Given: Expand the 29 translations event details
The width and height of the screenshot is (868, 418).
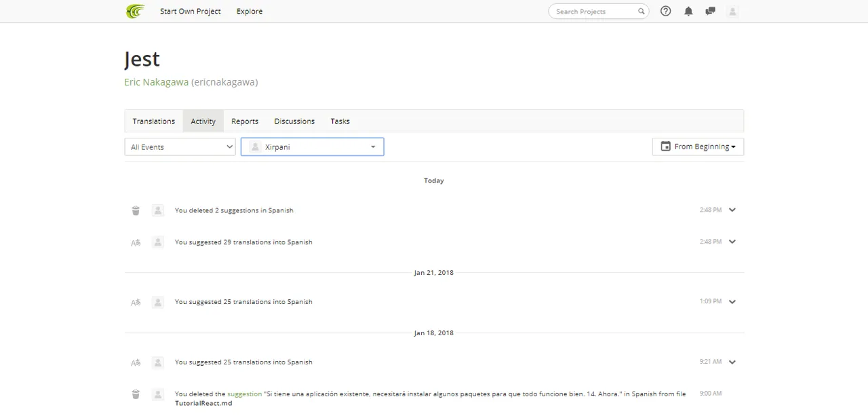Looking at the screenshot, I should [732, 242].
